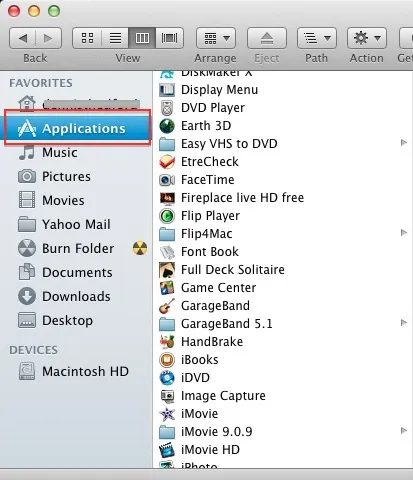413x480 pixels.
Task: Select Burn Folder in the sidebar
Action: point(78,248)
